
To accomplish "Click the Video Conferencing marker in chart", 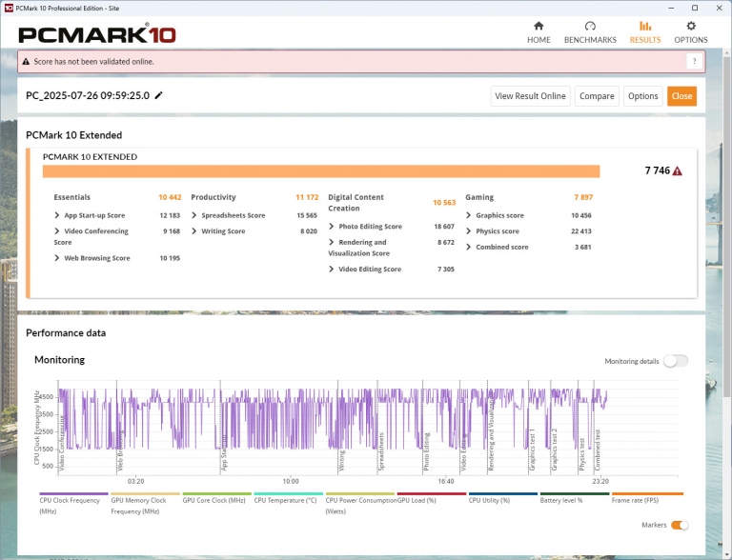I will (x=61, y=442).
